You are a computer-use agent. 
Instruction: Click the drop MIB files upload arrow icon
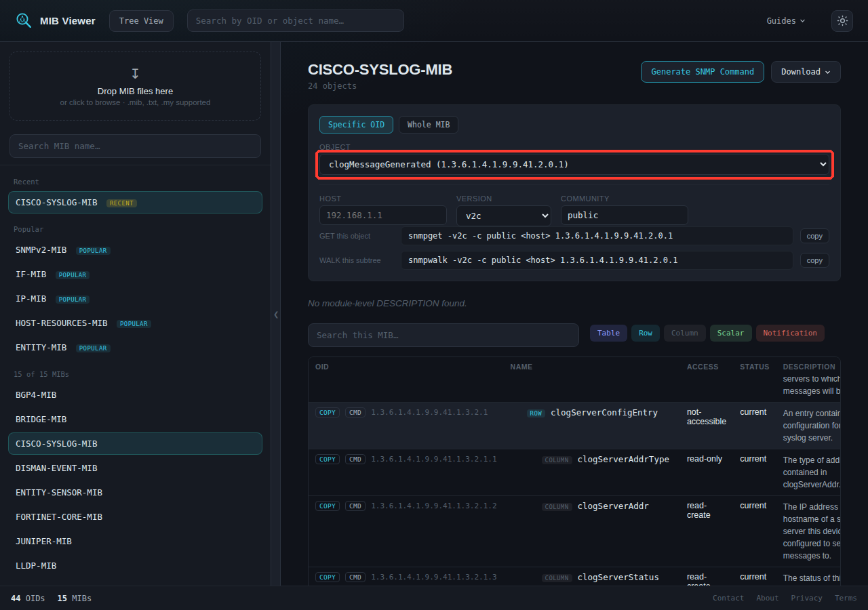135,73
